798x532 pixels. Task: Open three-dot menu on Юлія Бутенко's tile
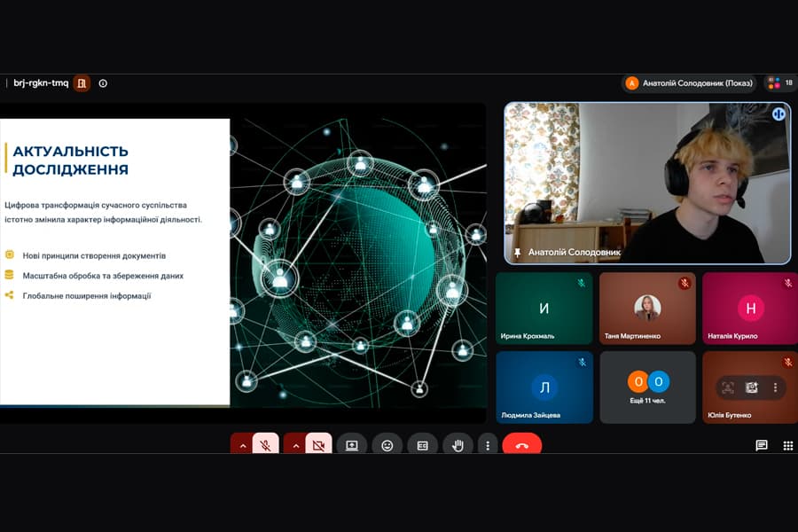tap(775, 387)
